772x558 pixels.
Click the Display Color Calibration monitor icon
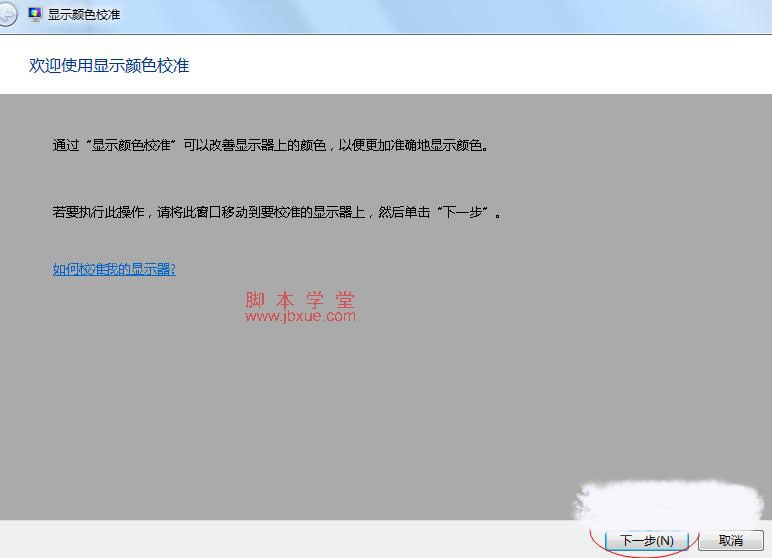35,14
